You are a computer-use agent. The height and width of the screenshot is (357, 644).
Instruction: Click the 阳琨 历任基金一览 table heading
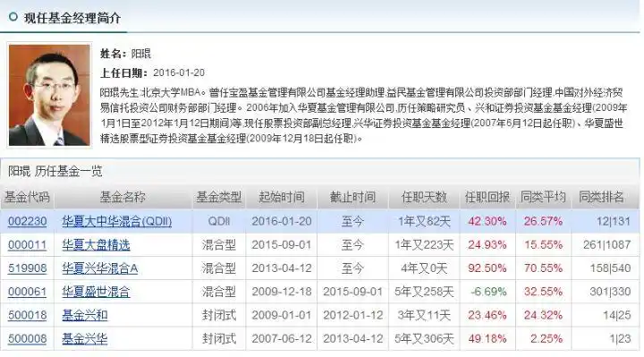point(55,171)
